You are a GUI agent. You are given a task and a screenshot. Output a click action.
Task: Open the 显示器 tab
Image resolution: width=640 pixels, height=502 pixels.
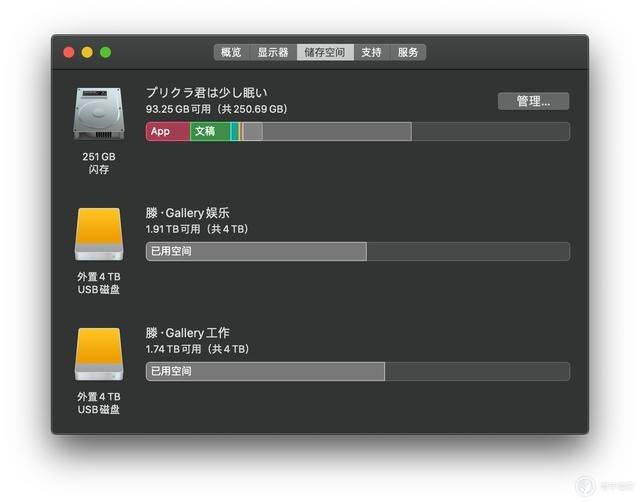(x=273, y=52)
